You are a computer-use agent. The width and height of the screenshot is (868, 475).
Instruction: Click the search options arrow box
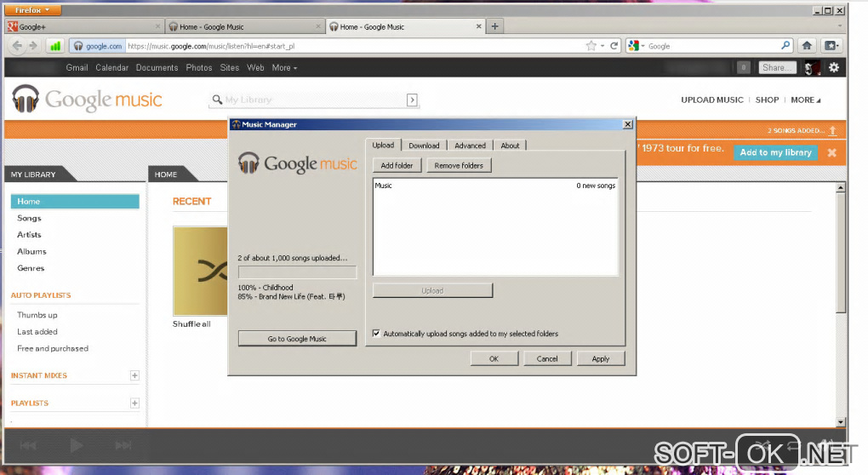[412, 100]
